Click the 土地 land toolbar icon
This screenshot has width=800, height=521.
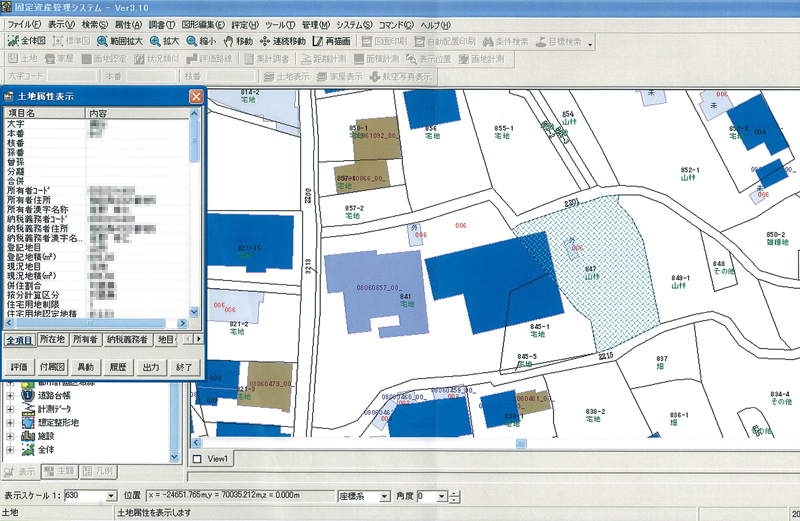point(23,59)
